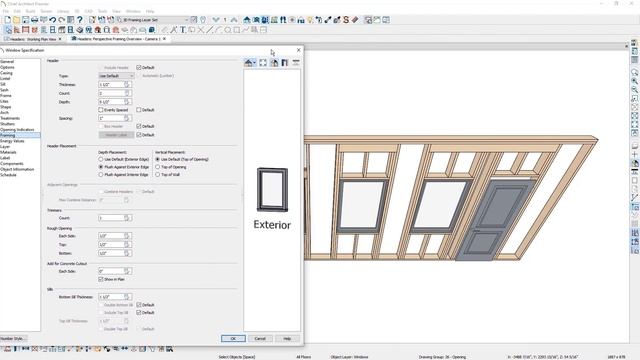Click the rightmost preview toolbar icon in dialog
The width and height of the screenshot is (640, 360).
(296, 62)
